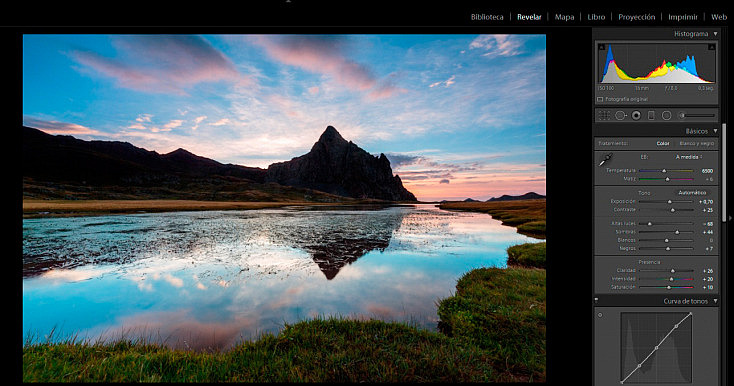Open the EB A medida dropdown
The image size is (734, 386).
[689, 157]
